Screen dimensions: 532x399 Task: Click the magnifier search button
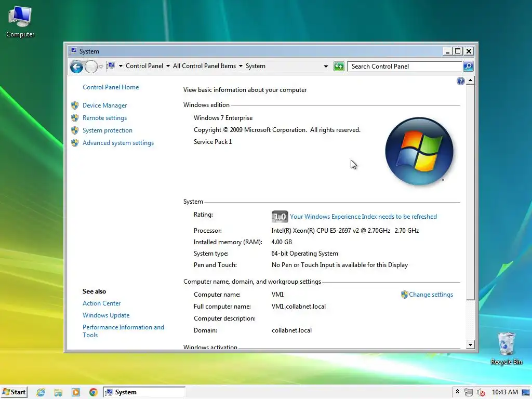click(468, 66)
